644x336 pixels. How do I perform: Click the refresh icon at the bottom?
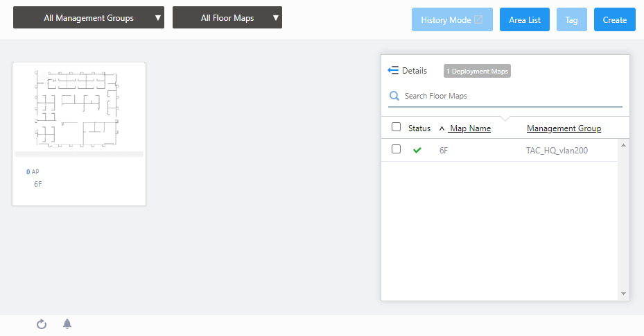[42, 324]
